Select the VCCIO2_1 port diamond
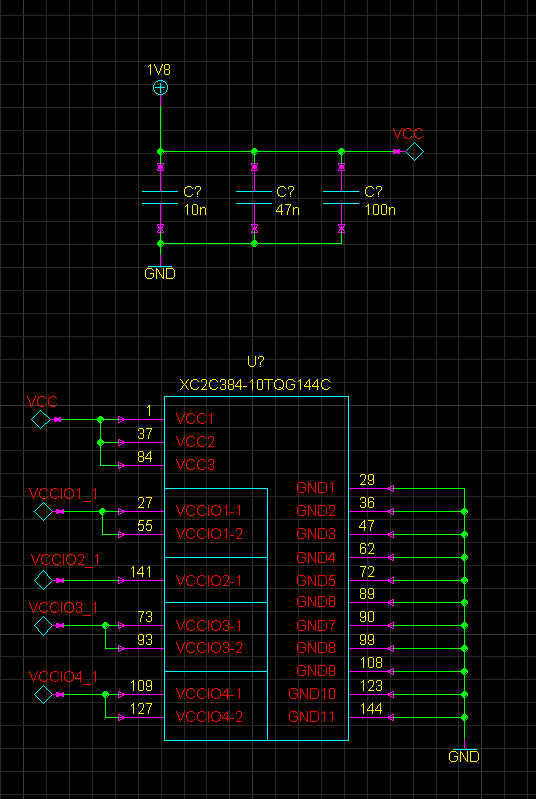 click(x=43, y=580)
